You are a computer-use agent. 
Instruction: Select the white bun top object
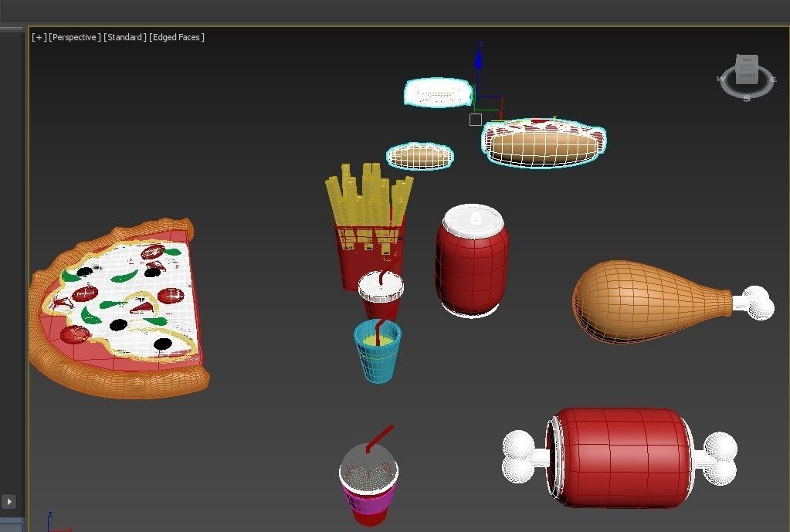pos(438,93)
